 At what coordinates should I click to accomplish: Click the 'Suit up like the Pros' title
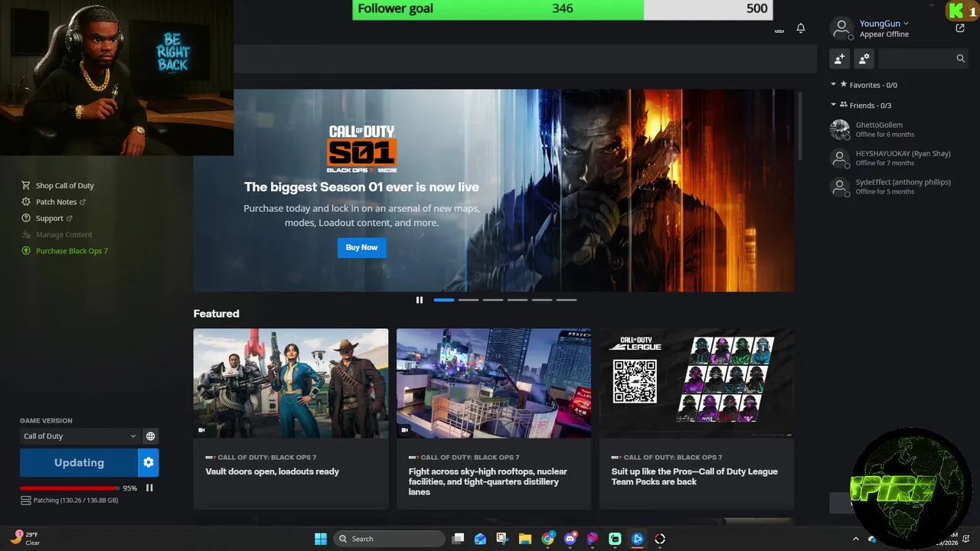click(x=694, y=477)
